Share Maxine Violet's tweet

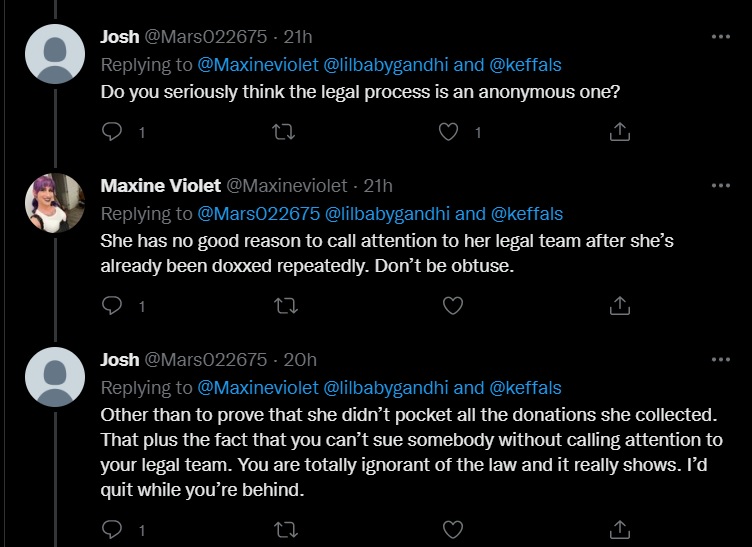coord(620,306)
